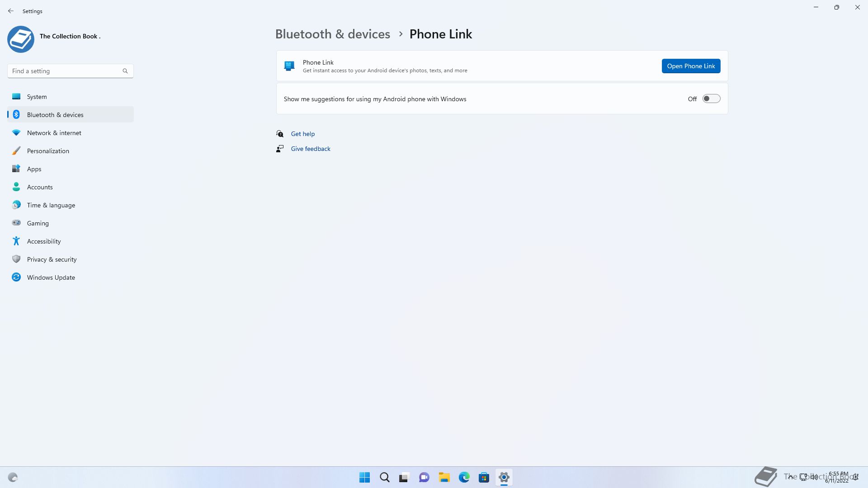The height and width of the screenshot is (488, 868).
Task: Open the Get help link
Action: click(x=302, y=134)
